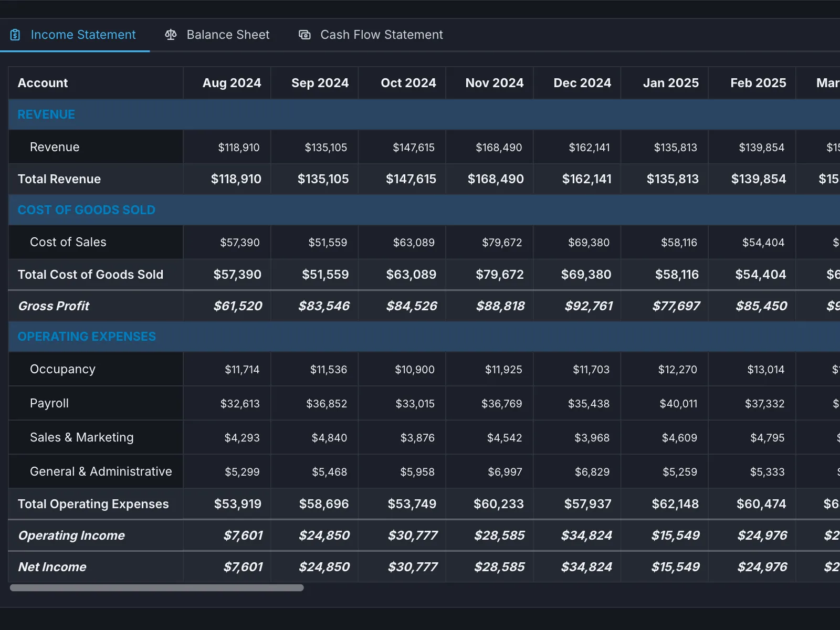Click Cost of Sales value $51,559 in Sep 2024

click(x=328, y=243)
